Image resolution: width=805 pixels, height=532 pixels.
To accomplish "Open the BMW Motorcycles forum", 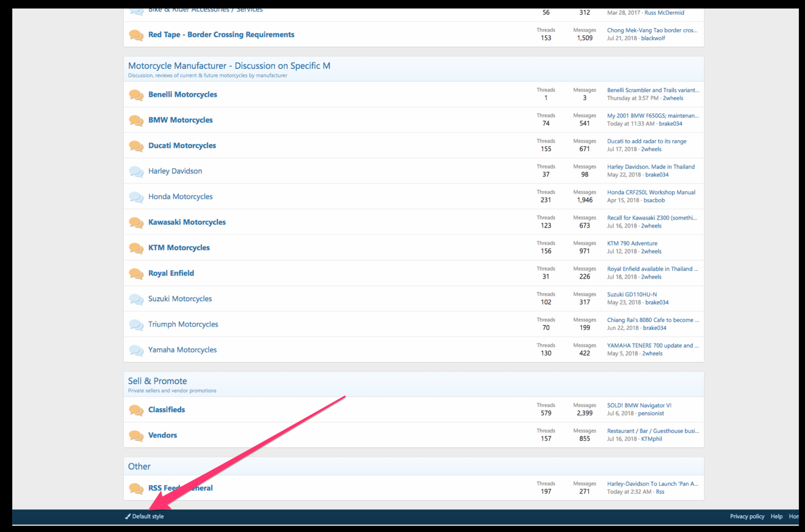I will (x=181, y=120).
